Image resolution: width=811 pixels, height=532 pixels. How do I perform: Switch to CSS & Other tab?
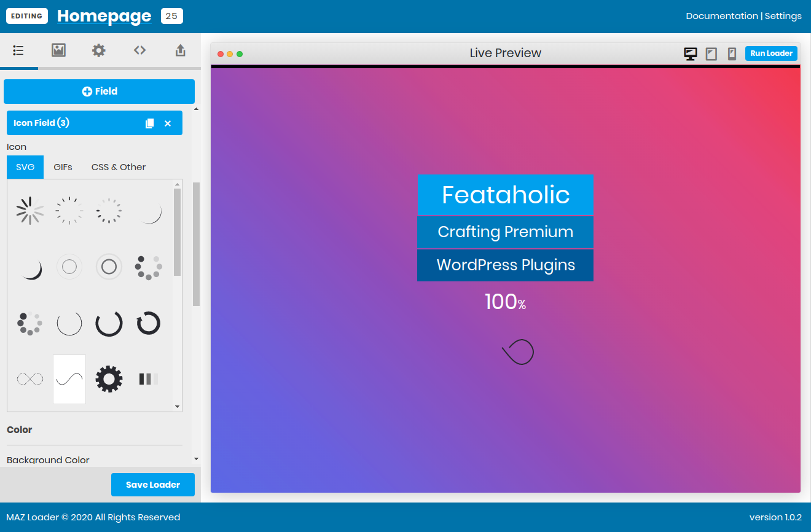click(x=119, y=167)
